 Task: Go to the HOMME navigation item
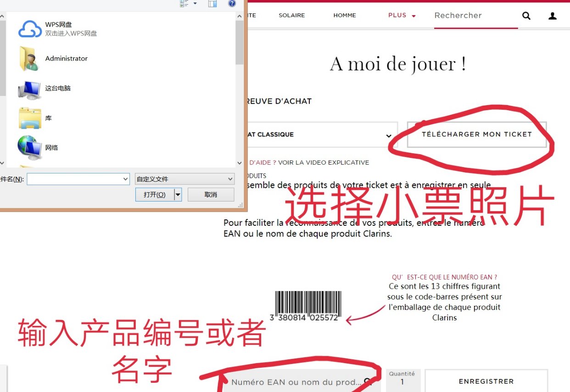(345, 15)
